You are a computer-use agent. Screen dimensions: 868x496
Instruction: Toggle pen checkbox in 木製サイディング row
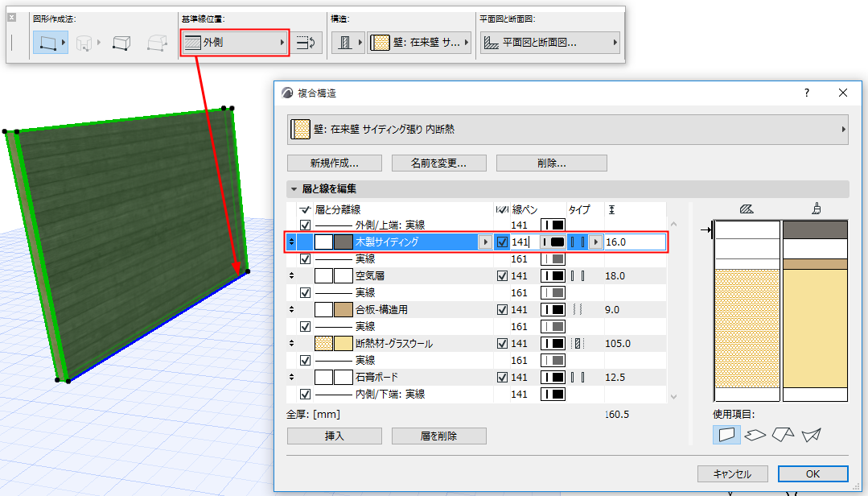point(502,242)
